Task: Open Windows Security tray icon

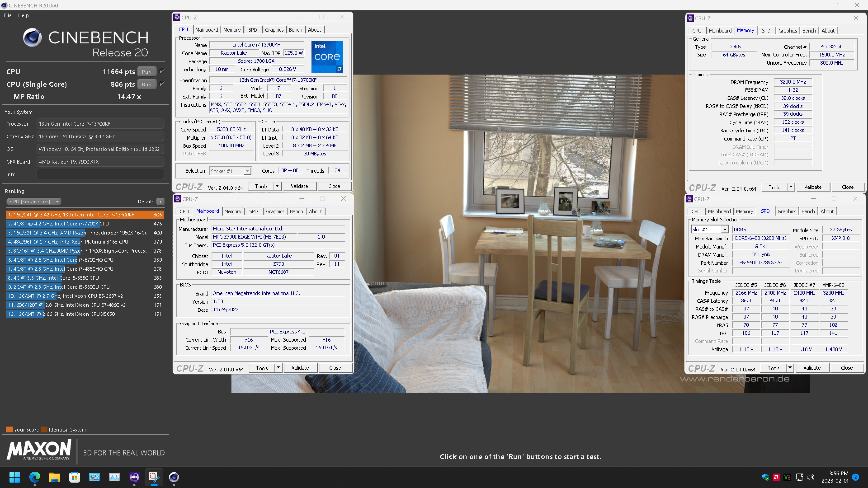Action: [x=765, y=477]
